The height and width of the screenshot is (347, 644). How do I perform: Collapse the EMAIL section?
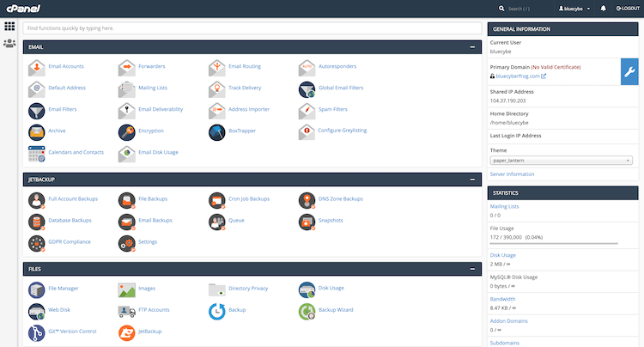pyautogui.click(x=472, y=47)
